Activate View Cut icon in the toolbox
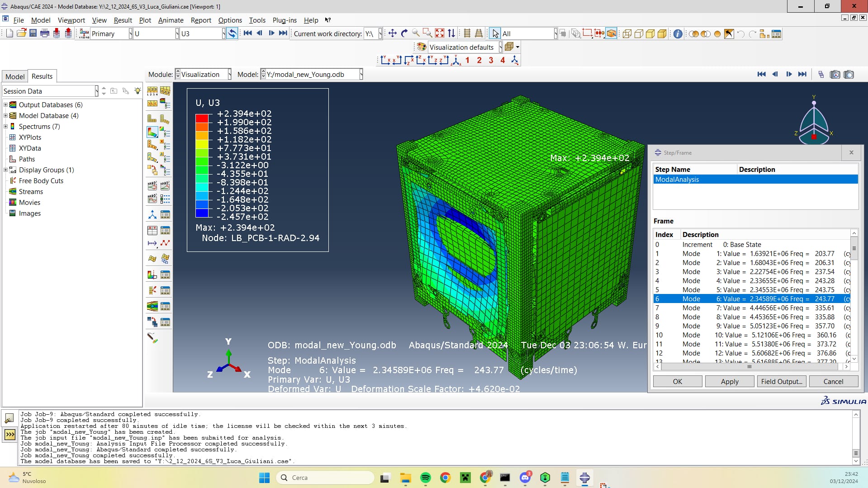The height and width of the screenshot is (488, 868). point(152,275)
